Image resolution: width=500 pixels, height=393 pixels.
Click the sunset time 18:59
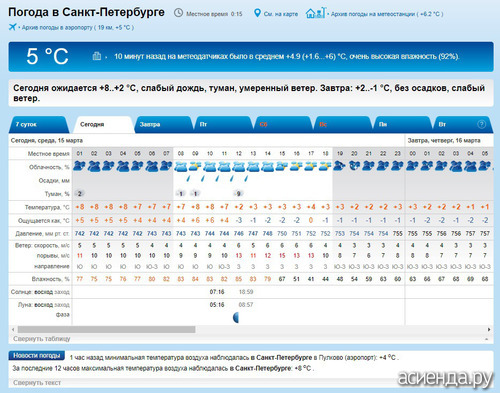[246, 292]
